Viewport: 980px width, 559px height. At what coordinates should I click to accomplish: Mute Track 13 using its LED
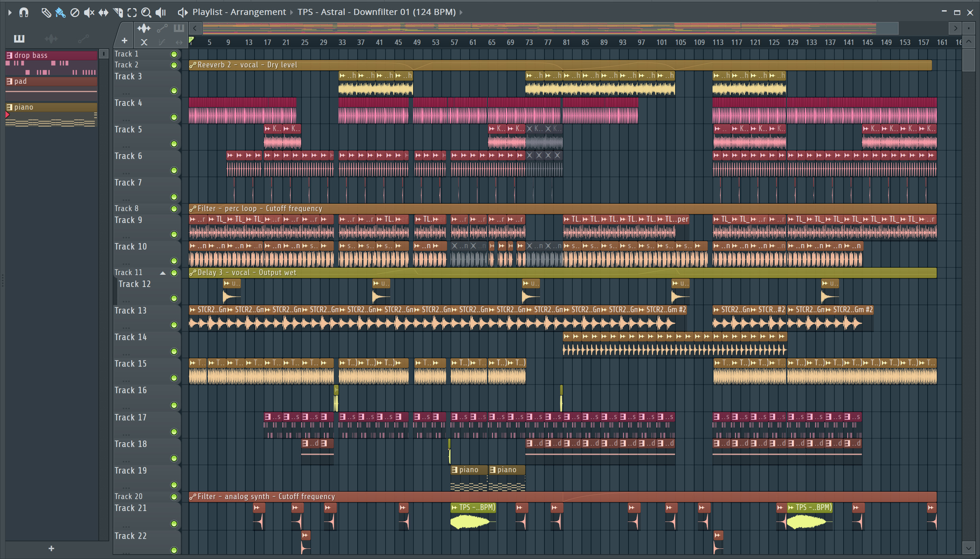pos(174,325)
